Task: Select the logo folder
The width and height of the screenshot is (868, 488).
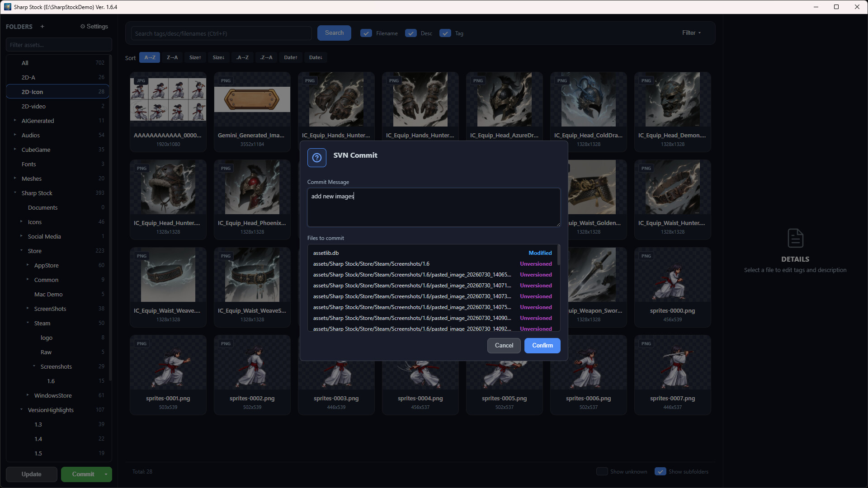Action: pos(57,338)
